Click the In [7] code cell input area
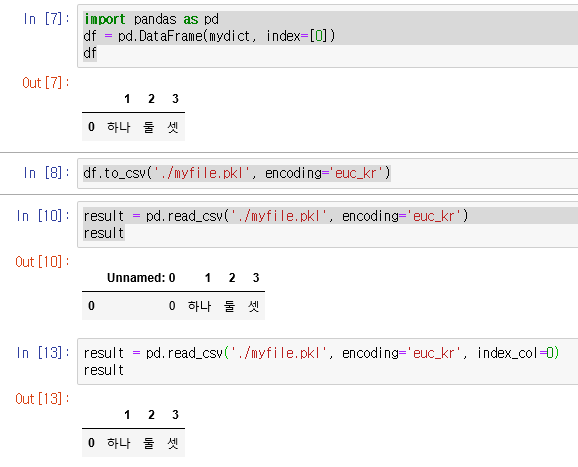Image resolution: width=578 pixels, height=467 pixels. coord(327,36)
